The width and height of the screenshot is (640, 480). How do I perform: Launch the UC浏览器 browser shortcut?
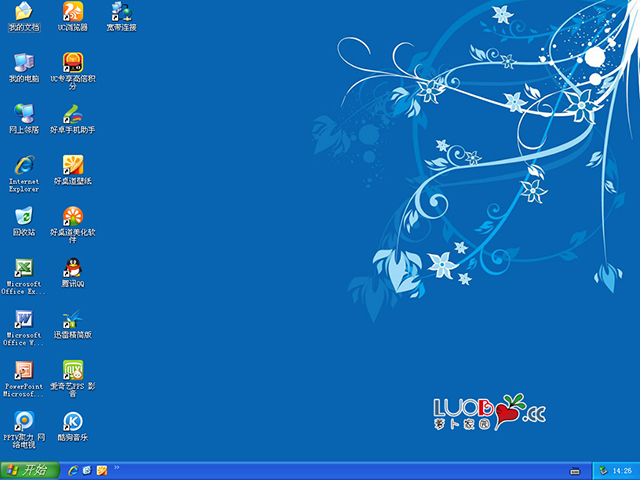[x=73, y=12]
